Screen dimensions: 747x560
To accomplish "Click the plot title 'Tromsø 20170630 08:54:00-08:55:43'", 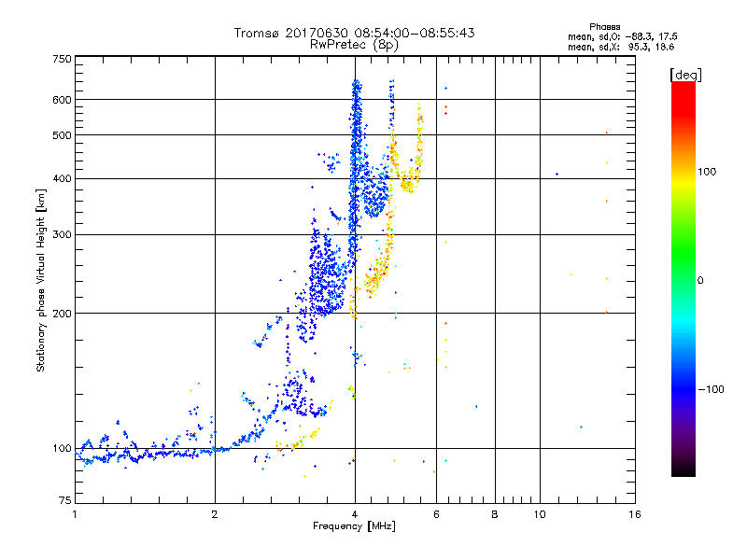I will [x=354, y=33].
